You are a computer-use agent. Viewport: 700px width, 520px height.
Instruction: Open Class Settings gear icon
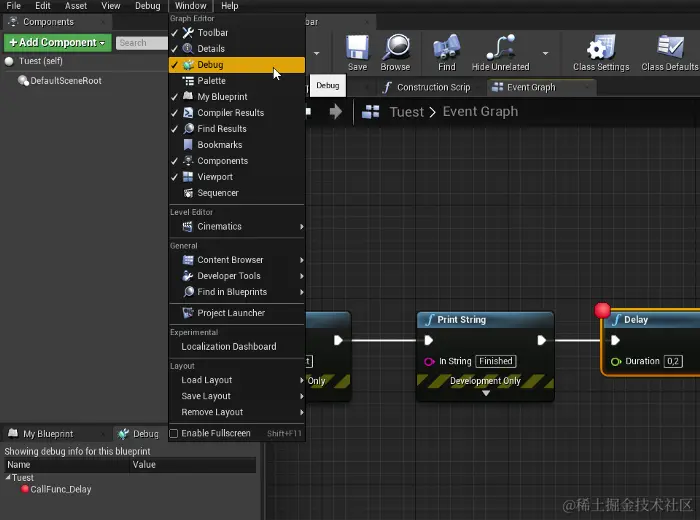[x=601, y=47]
